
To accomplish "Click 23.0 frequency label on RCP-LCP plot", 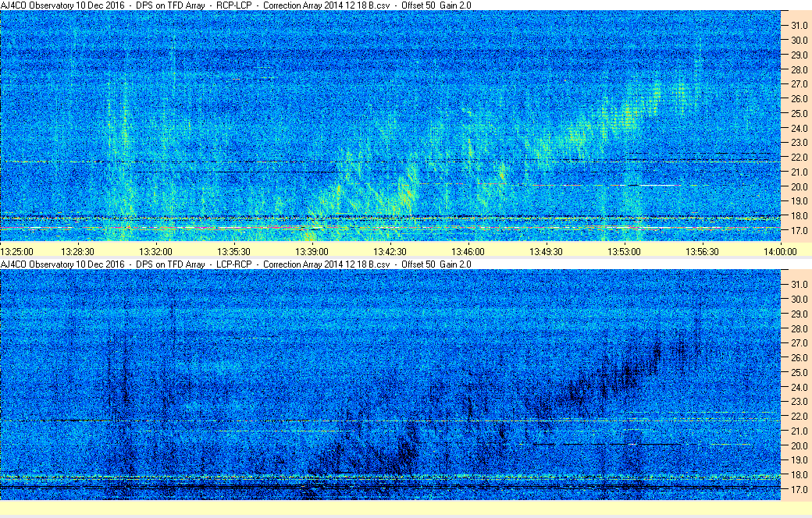I will coord(799,143).
